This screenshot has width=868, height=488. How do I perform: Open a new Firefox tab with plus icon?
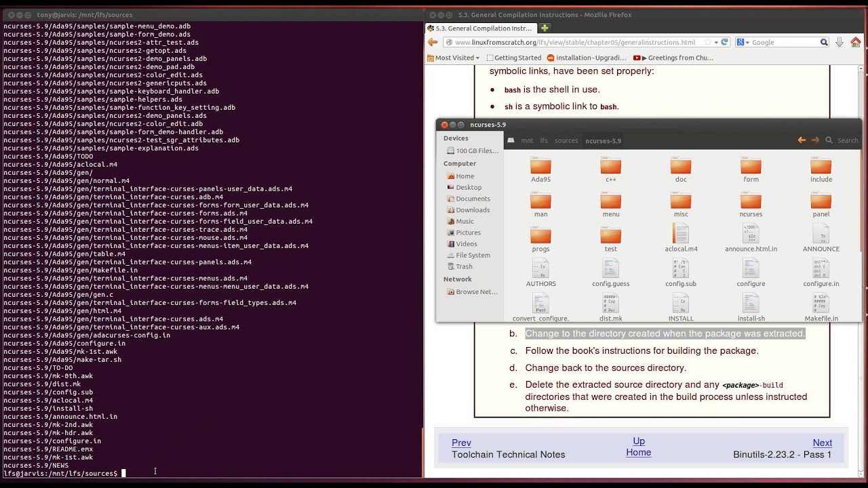coord(544,28)
